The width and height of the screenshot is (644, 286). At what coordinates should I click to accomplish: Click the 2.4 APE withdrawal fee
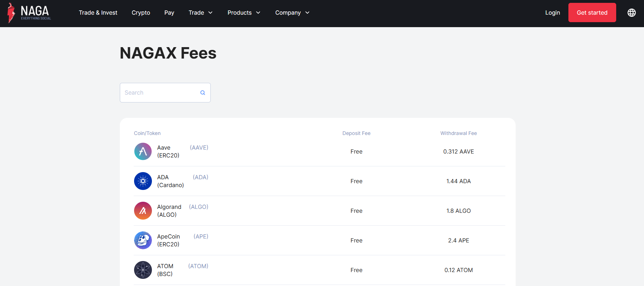click(459, 240)
